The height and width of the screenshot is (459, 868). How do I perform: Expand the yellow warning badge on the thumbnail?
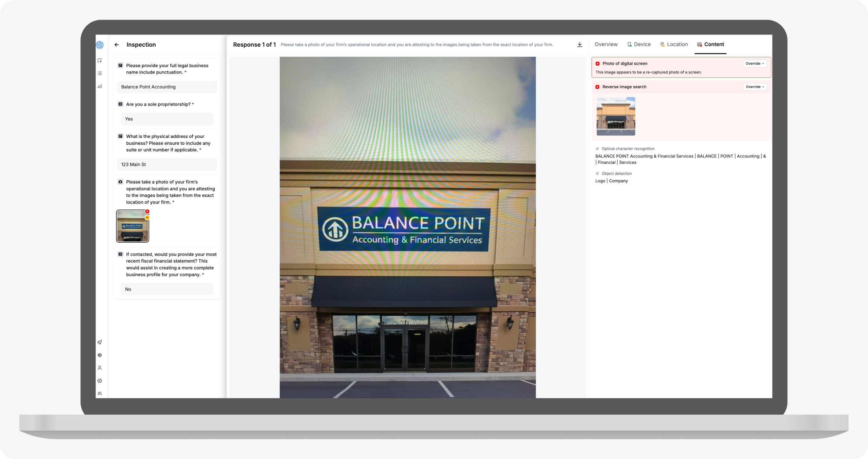[147, 217]
